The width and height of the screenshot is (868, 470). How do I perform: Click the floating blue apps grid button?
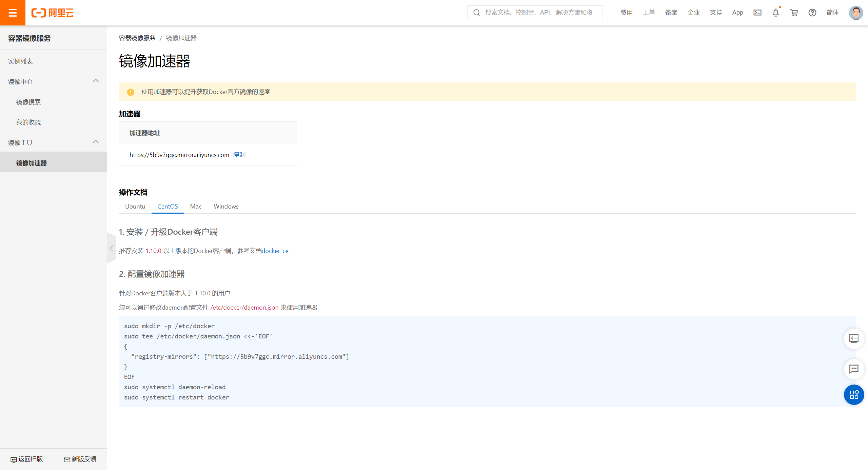coord(854,395)
